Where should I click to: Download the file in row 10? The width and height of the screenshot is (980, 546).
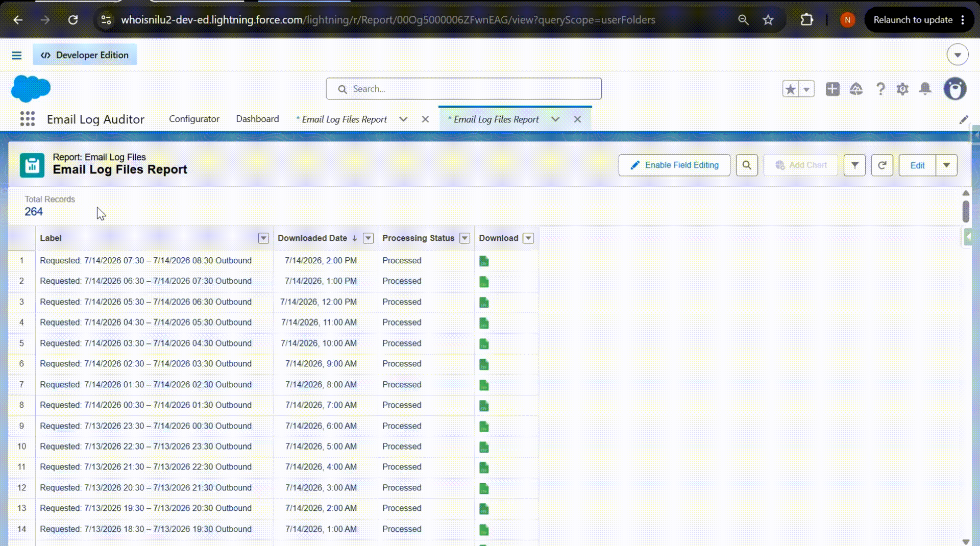[484, 447]
